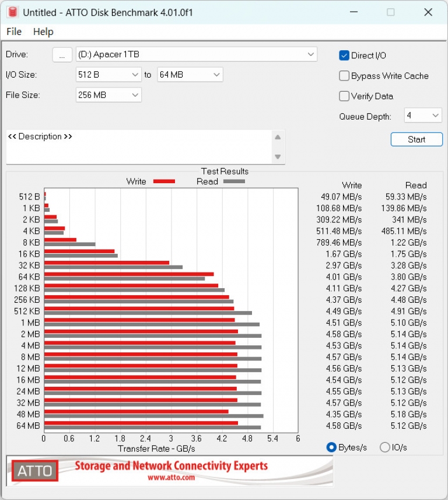Select the IO/s radio button
The image size is (448, 500).
click(384, 447)
